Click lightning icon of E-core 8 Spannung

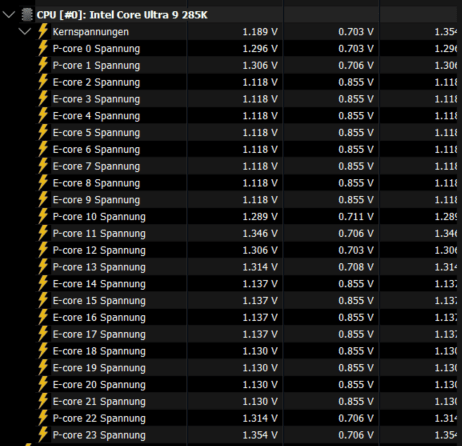[x=43, y=183]
